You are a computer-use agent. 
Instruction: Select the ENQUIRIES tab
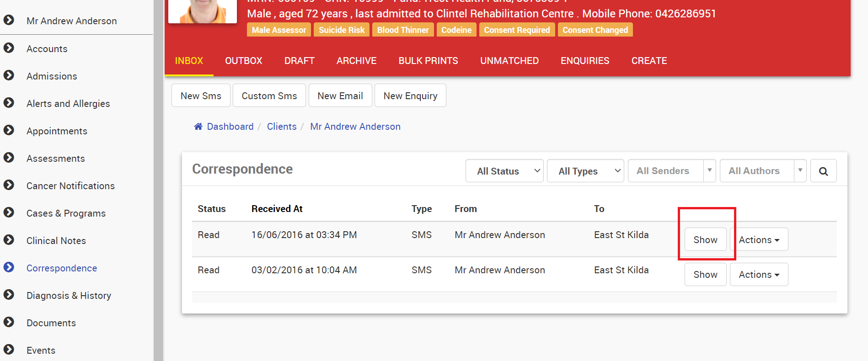click(x=585, y=61)
